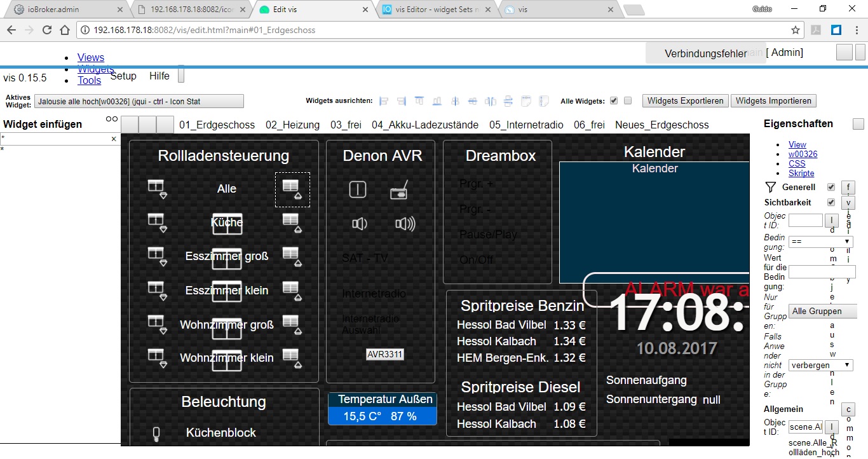Toggle the Generell section checkbox
This screenshot has width=868, height=459.
click(x=831, y=188)
